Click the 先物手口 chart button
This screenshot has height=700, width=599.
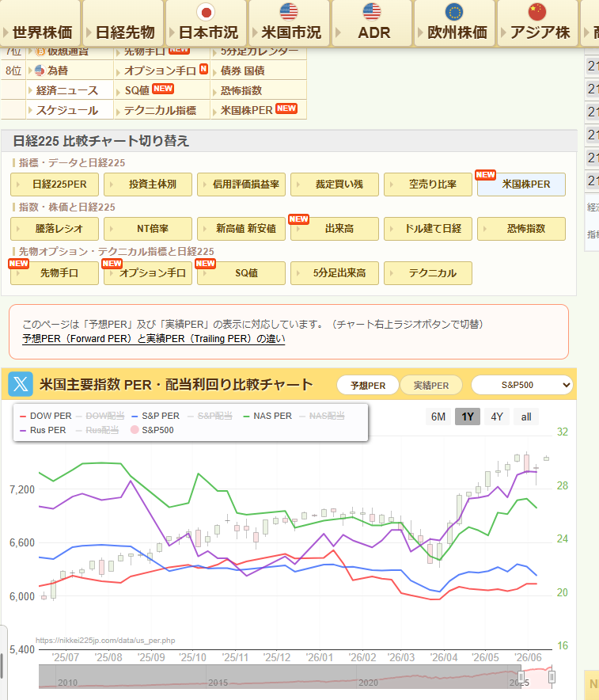55,272
